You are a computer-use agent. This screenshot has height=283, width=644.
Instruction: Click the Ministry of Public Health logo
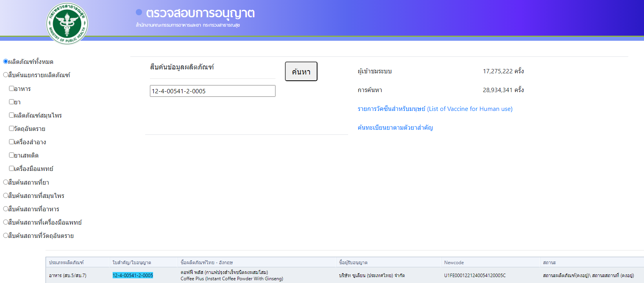pos(67,23)
